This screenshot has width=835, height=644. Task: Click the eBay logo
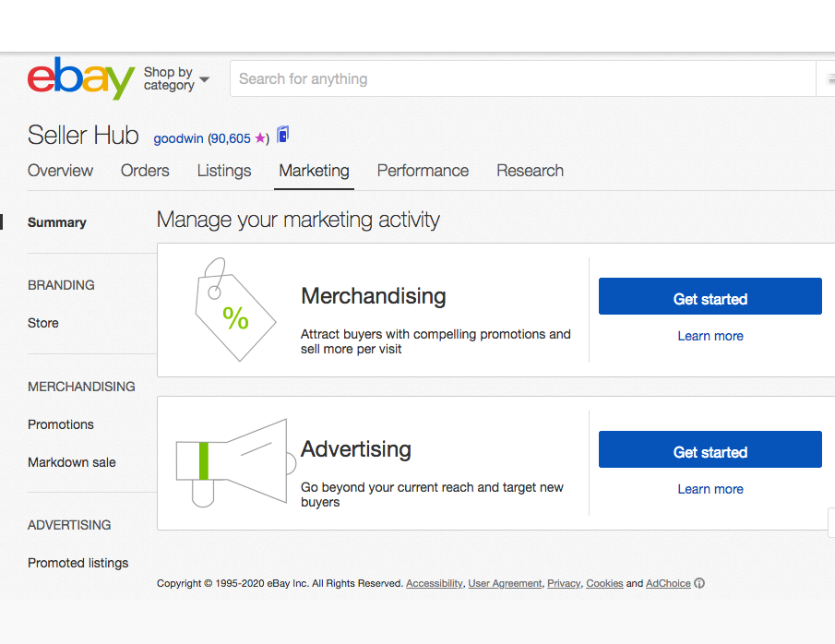pyautogui.click(x=81, y=78)
